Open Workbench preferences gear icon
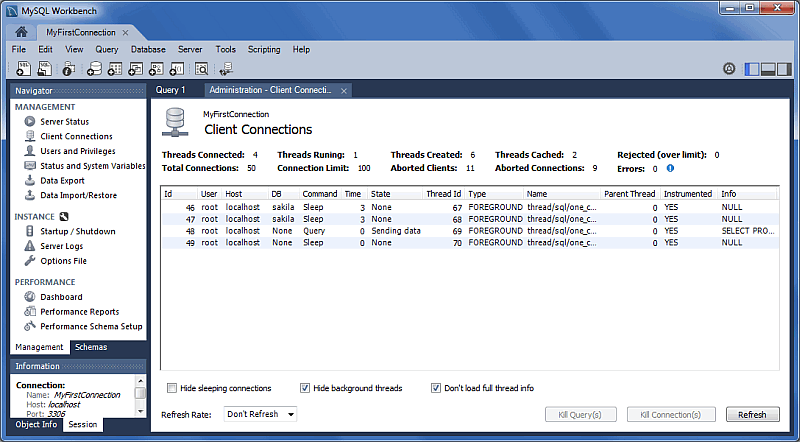 coord(729,69)
